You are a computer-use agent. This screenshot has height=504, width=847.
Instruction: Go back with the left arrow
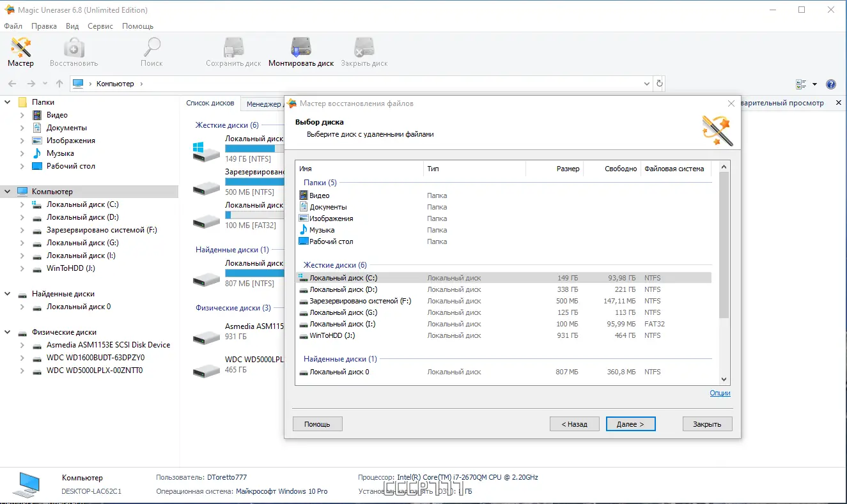pyautogui.click(x=12, y=84)
